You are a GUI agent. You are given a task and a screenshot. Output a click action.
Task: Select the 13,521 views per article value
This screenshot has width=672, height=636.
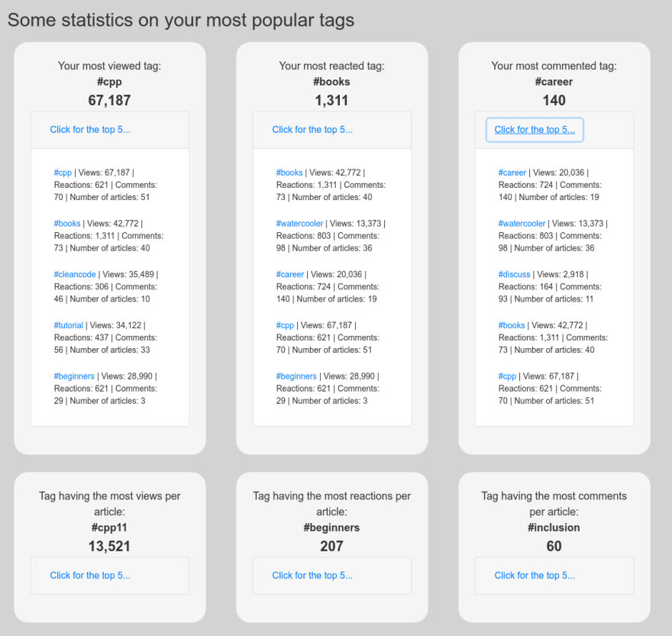pos(109,546)
